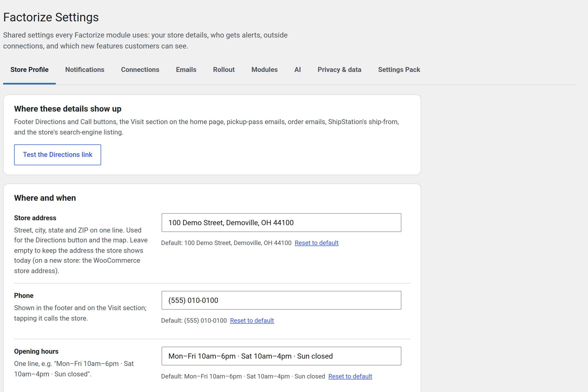Select the Rollout tab
This screenshot has width=588, height=392.
pos(224,70)
